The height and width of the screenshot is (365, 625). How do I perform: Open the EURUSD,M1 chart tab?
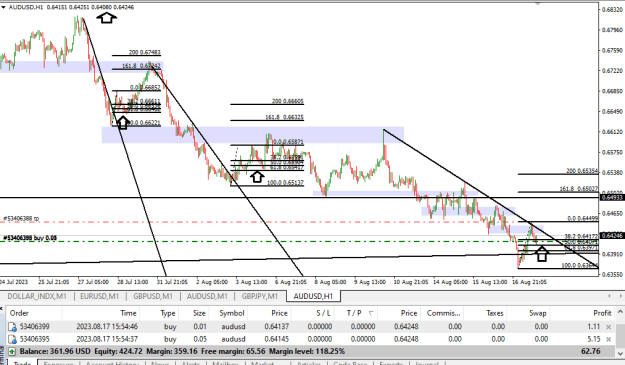99,296
